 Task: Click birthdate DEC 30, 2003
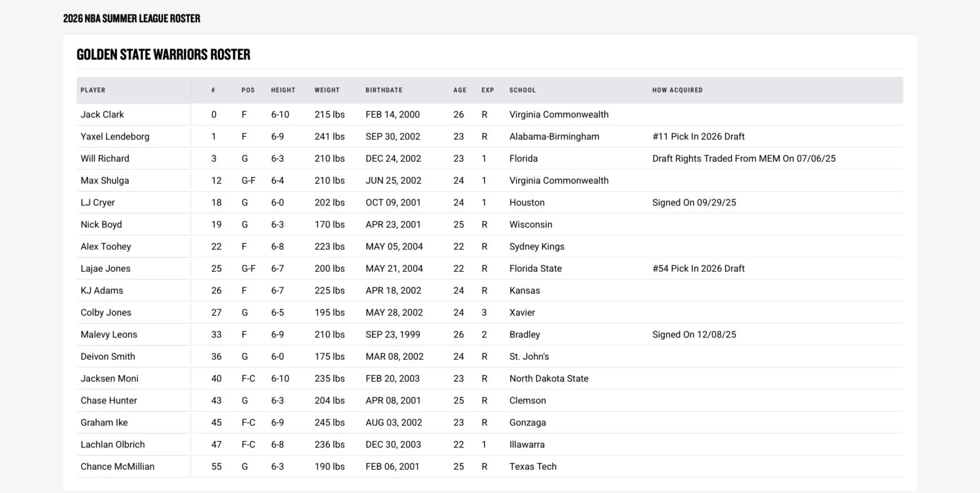click(393, 444)
